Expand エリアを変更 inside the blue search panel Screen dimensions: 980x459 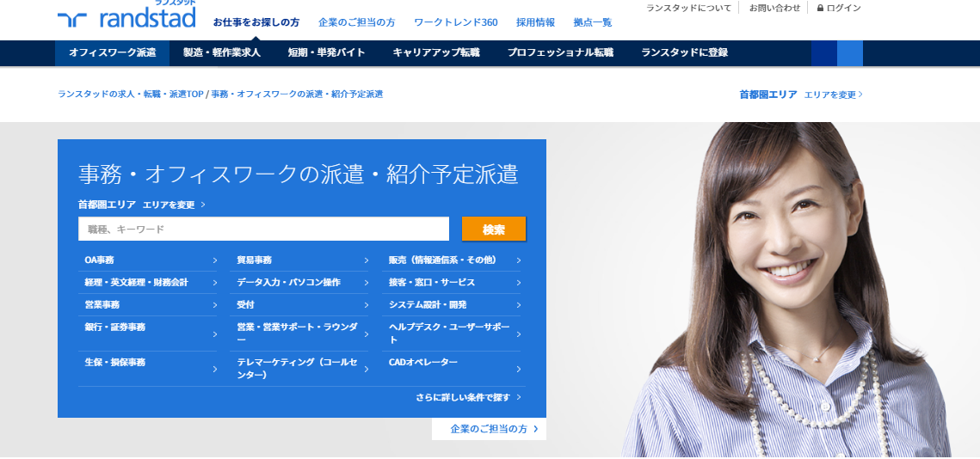pyautogui.click(x=175, y=205)
